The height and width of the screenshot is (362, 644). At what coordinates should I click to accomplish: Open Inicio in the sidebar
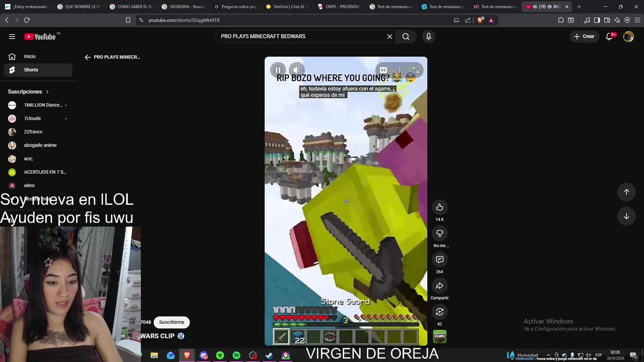(38, 56)
